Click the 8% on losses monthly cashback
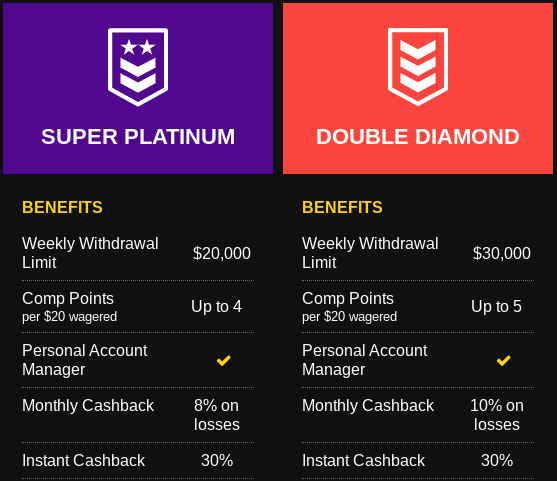Viewport: 557px width, 481px height. (217, 415)
